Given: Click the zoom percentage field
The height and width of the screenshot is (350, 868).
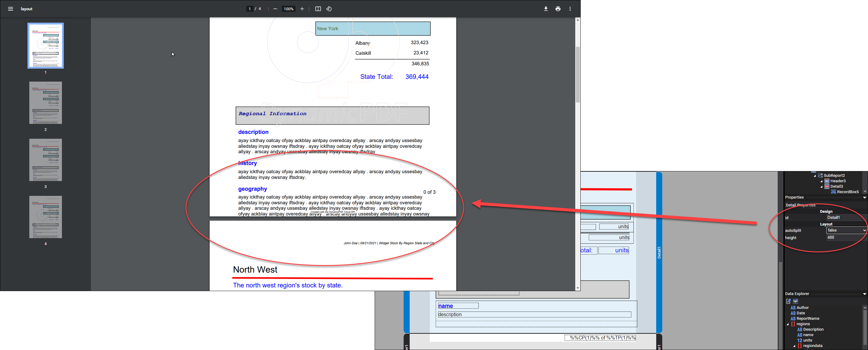Looking at the screenshot, I should pos(288,9).
